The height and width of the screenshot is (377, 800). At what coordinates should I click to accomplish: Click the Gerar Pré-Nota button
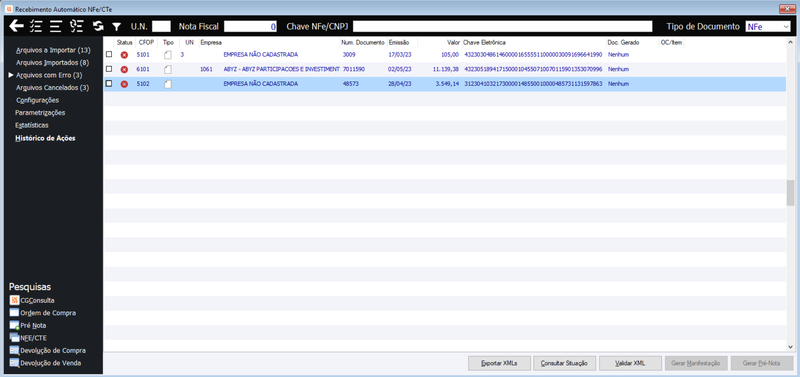point(762,363)
